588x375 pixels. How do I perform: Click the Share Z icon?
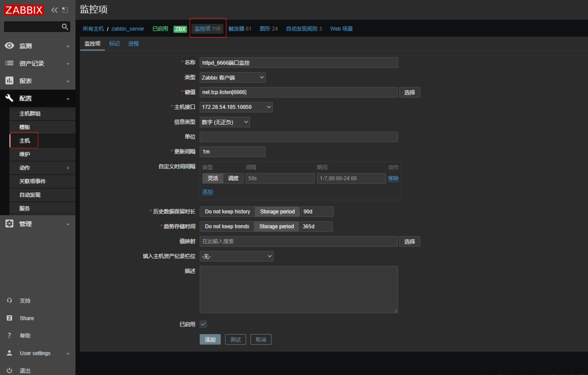click(9, 318)
